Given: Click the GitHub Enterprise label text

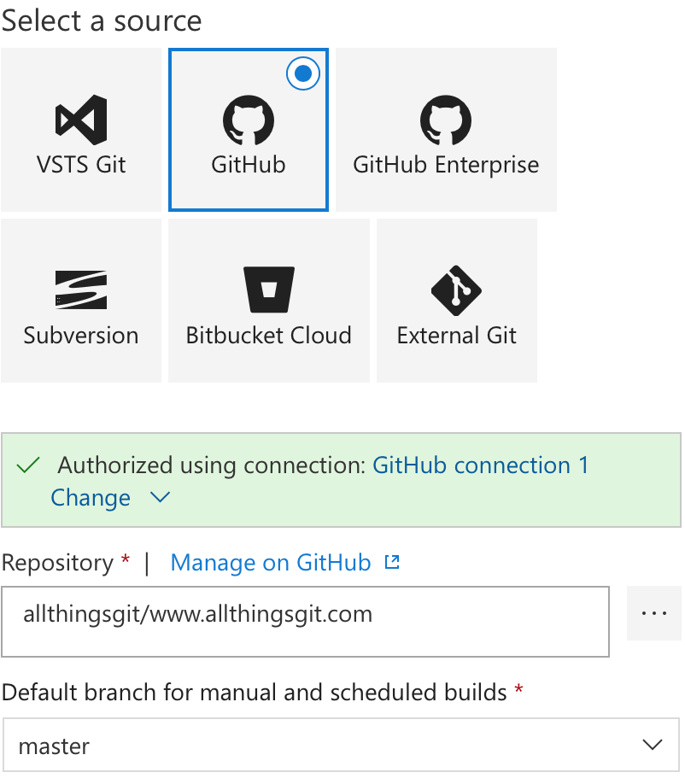Looking at the screenshot, I should (x=446, y=165).
